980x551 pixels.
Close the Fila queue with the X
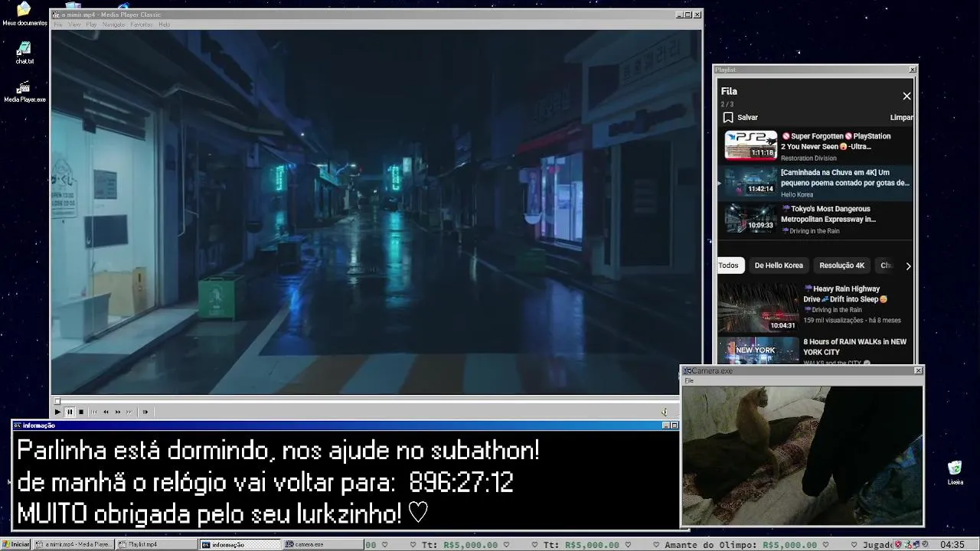click(906, 96)
